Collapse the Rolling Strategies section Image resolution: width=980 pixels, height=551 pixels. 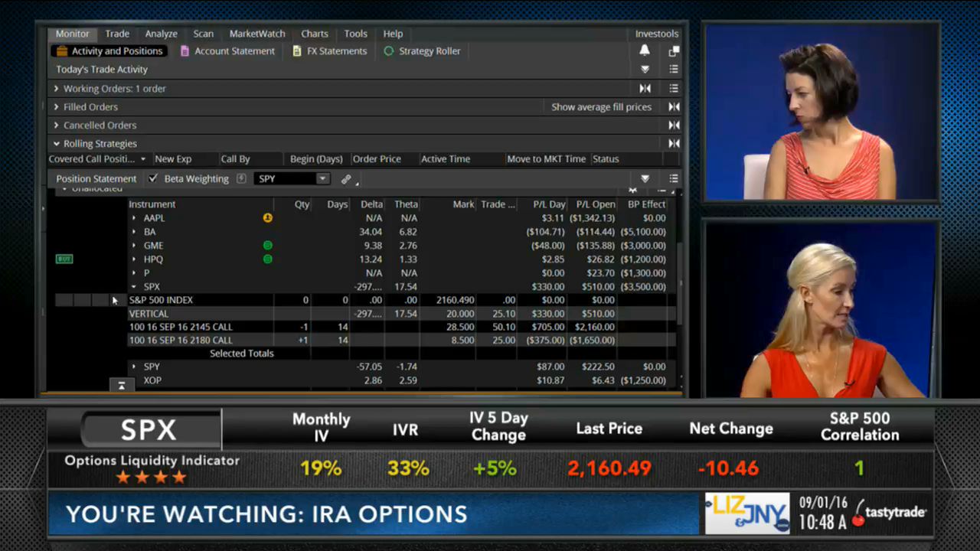click(x=56, y=144)
